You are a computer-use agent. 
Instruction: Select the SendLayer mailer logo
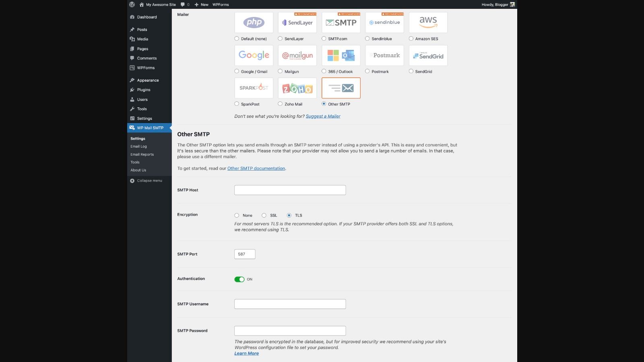297,23
